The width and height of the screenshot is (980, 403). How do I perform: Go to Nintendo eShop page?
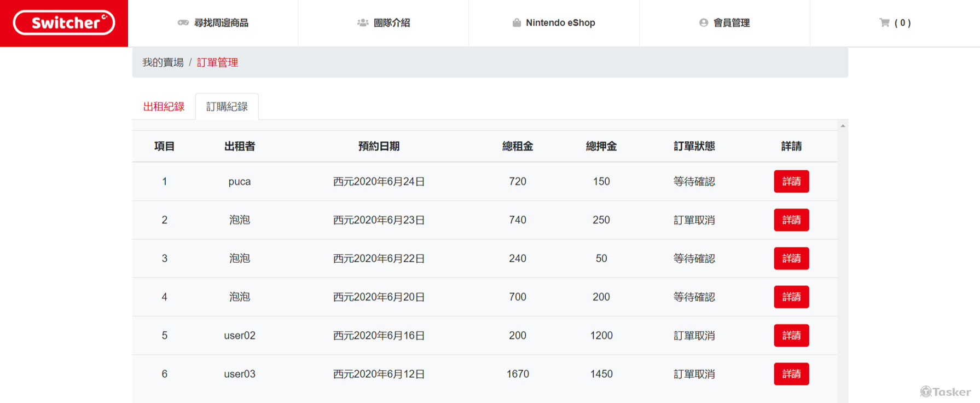[x=560, y=23]
